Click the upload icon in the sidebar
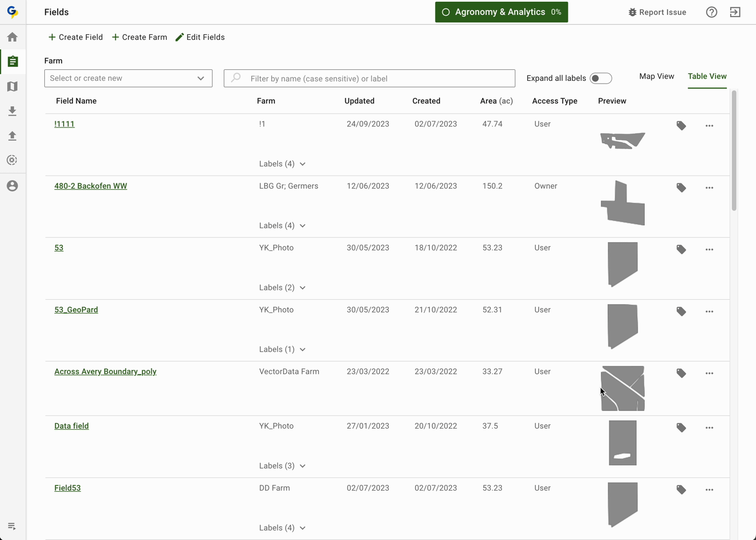The width and height of the screenshot is (756, 540). (x=12, y=136)
